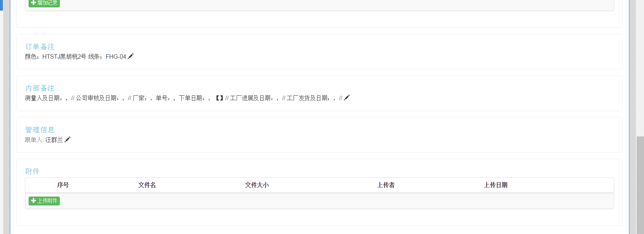Edit 跟单人 汪群兰 with the pencil icon
The image size is (644, 234).
coord(68,139)
